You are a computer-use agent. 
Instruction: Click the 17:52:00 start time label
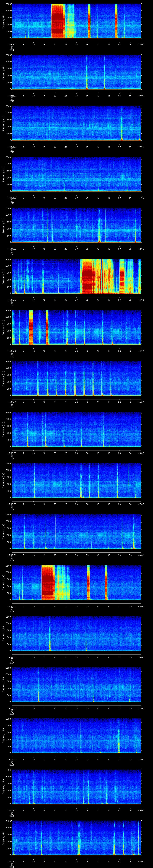[x=12, y=810]
